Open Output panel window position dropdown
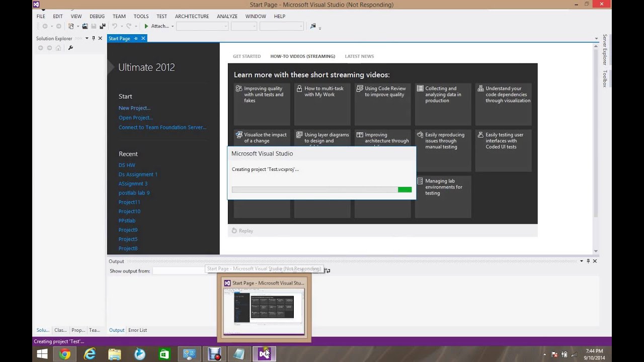The height and width of the screenshot is (362, 644). (x=582, y=261)
